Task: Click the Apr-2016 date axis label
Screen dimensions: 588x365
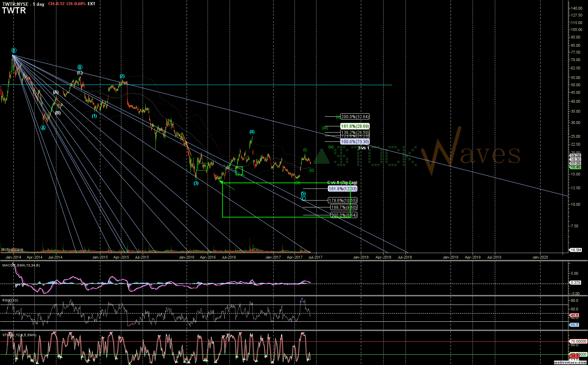Action: [x=208, y=257]
